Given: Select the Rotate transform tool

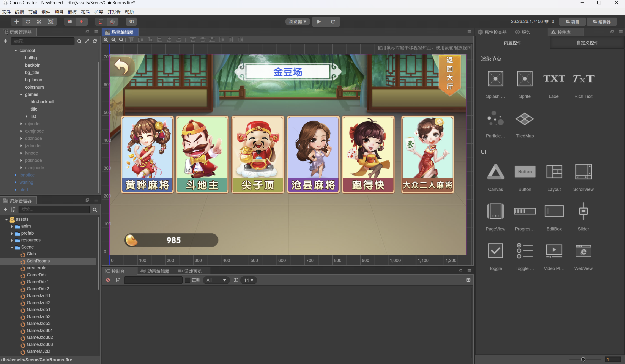Looking at the screenshot, I should click(x=28, y=21).
